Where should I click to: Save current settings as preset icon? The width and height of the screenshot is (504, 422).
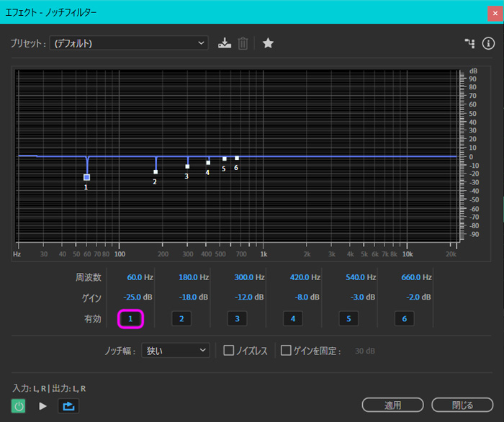pos(225,43)
